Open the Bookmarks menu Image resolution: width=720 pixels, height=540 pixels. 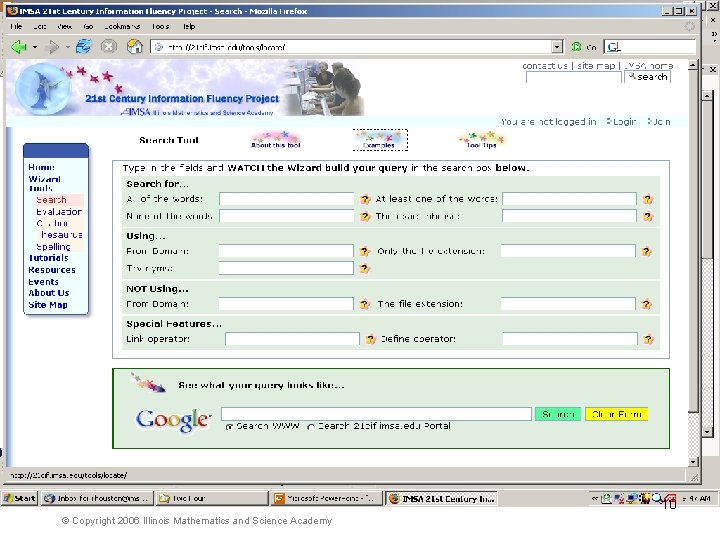tap(122, 27)
